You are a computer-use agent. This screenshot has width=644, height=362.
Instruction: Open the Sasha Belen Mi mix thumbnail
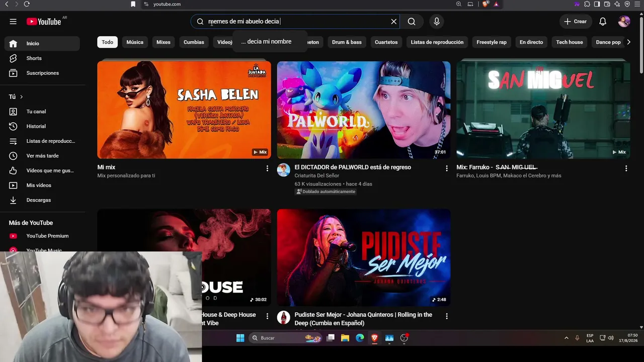click(184, 110)
